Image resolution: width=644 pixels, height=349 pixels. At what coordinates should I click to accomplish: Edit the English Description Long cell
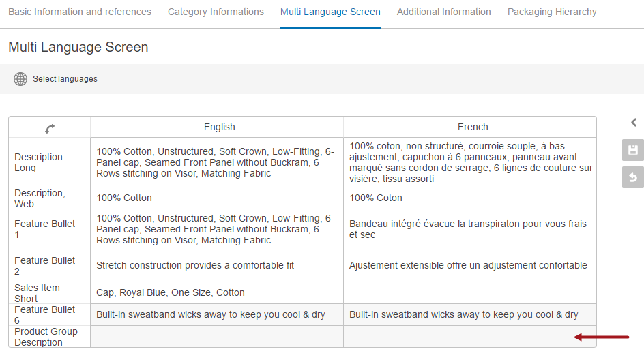pyautogui.click(x=217, y=162)
